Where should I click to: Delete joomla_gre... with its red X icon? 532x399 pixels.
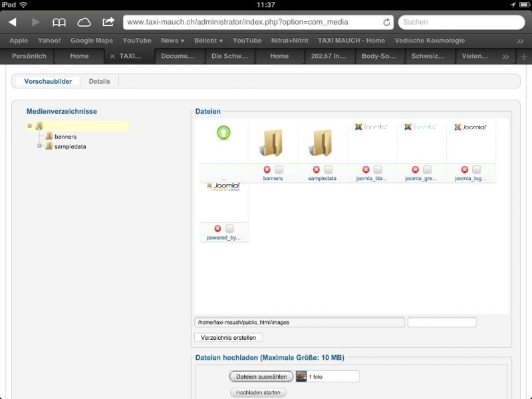pos(415,170)
